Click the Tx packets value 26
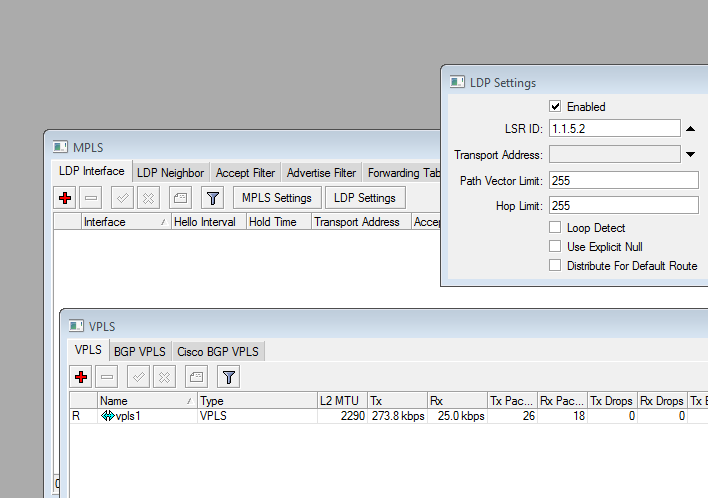 (x=529, y=416)
